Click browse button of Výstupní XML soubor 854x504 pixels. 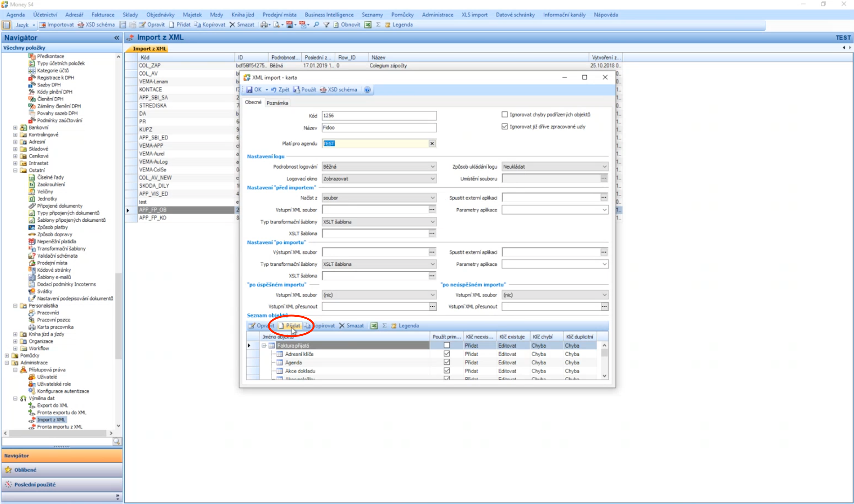pos(432,252)
